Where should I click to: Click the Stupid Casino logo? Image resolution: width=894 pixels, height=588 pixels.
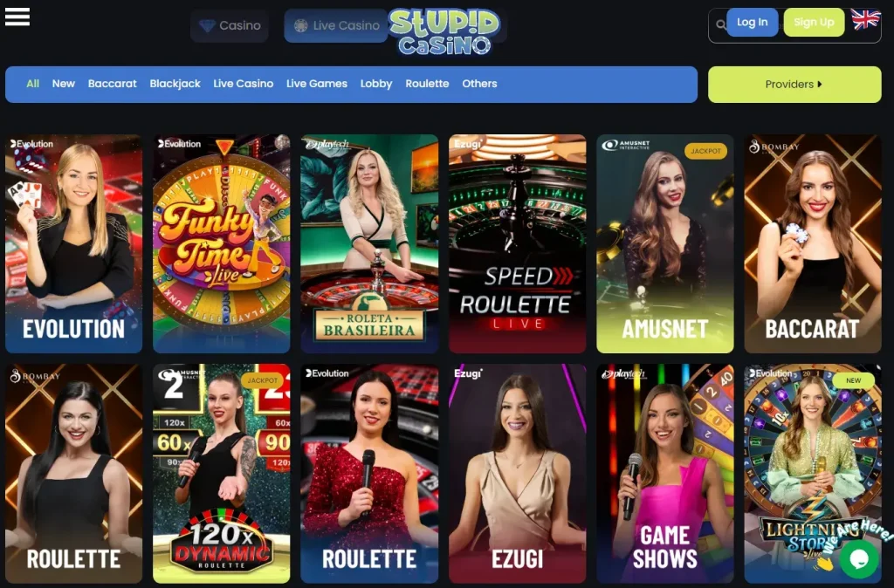tap(444, 32)
